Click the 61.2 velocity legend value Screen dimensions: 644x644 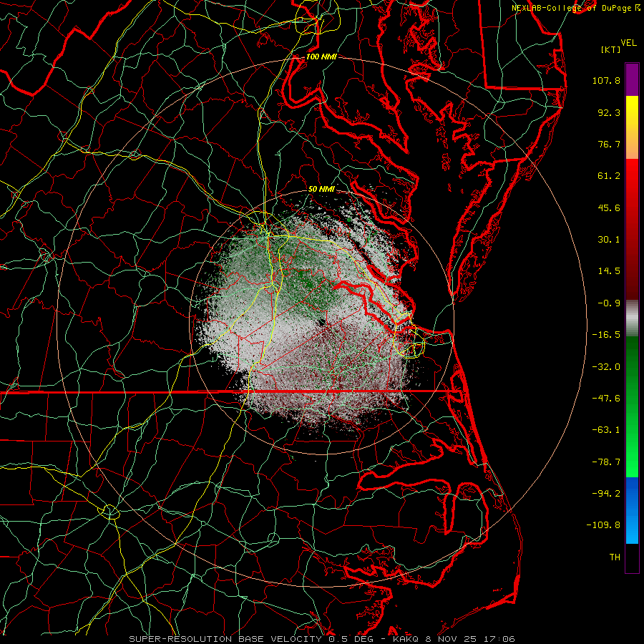click(x=609, y=176)
